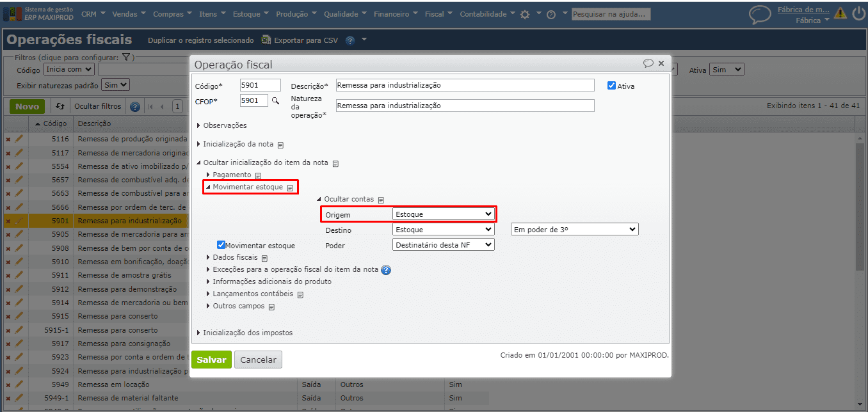Screen dimensions: 868x412
Task: Click the Fábrica de m... account link
Action: (803, 10)
